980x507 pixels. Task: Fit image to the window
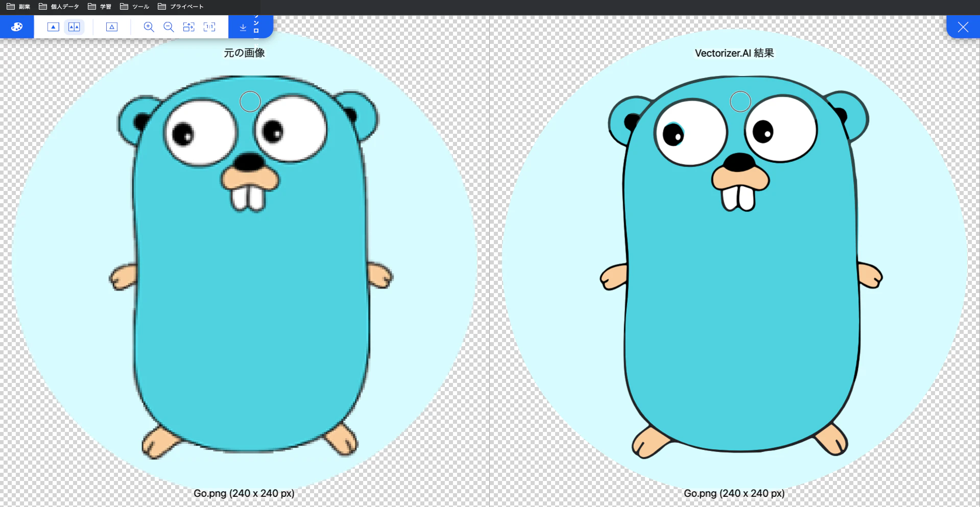[x=189, y=27]
